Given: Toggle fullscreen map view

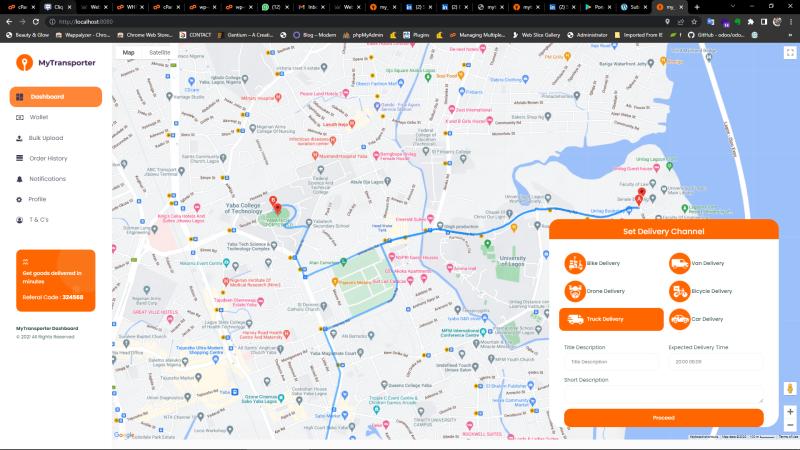Looking at the screenshot, I should 790,53.
